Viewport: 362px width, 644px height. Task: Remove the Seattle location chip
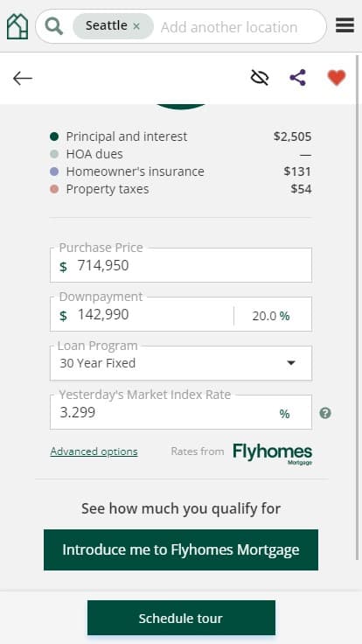click(136, 26)
